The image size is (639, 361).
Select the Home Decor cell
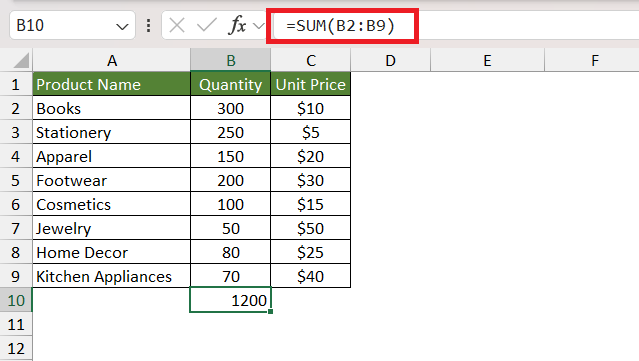coord(112,253)
